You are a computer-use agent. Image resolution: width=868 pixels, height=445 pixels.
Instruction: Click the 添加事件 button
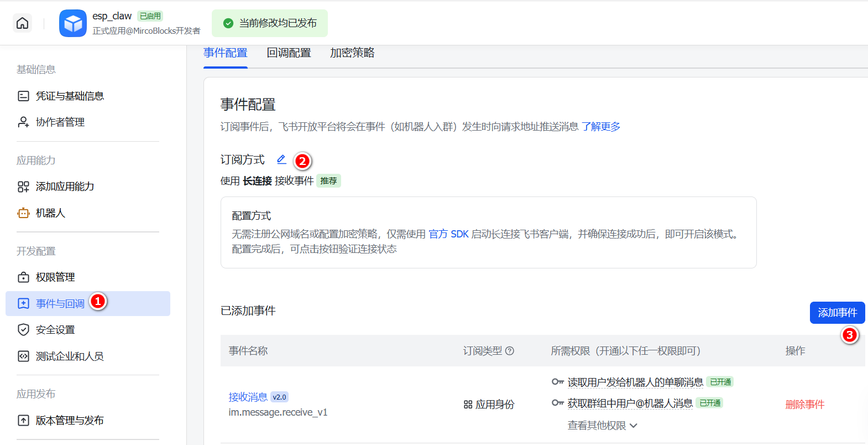pos(837,313)
